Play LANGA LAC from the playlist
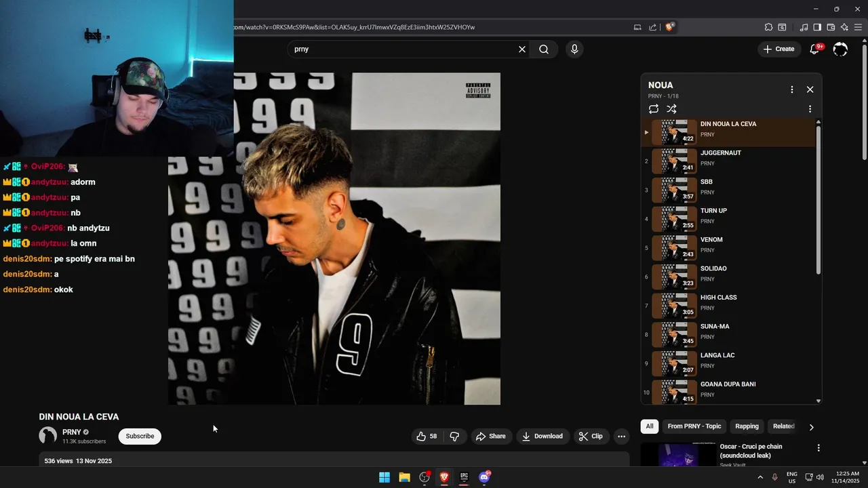Viewport: 868px width, 488px height. coord(729,363)
